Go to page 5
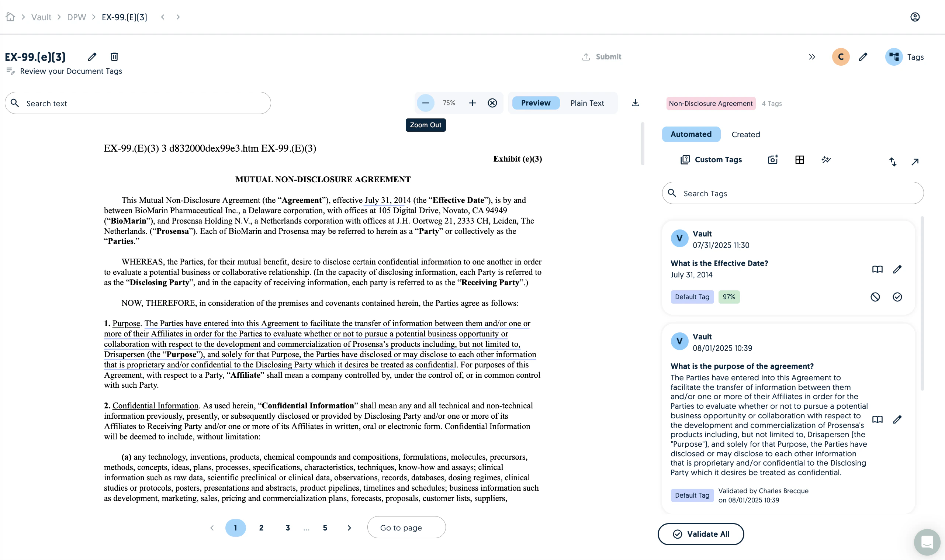Screen dimensions: 945x560 (325, 528)
